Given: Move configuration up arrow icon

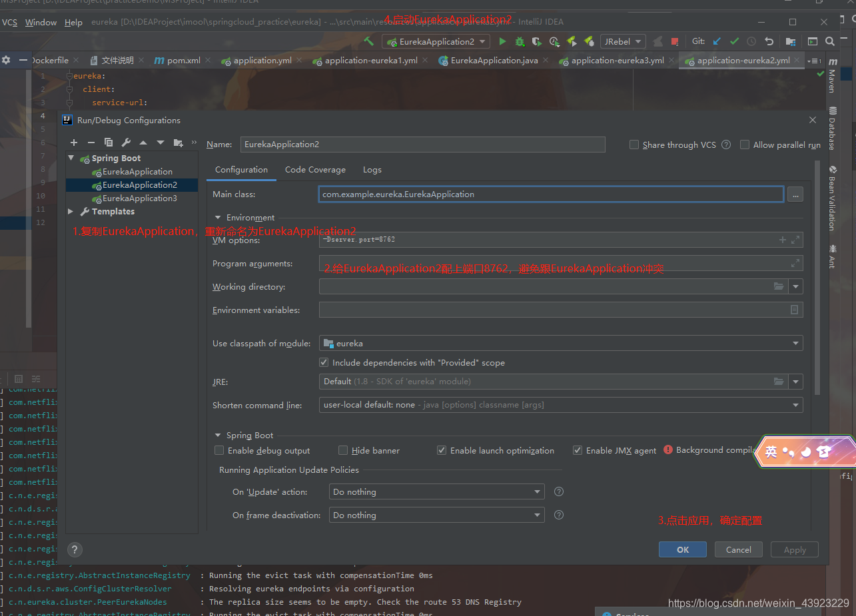Looking at the screenshot, I should tap(143, 143).
